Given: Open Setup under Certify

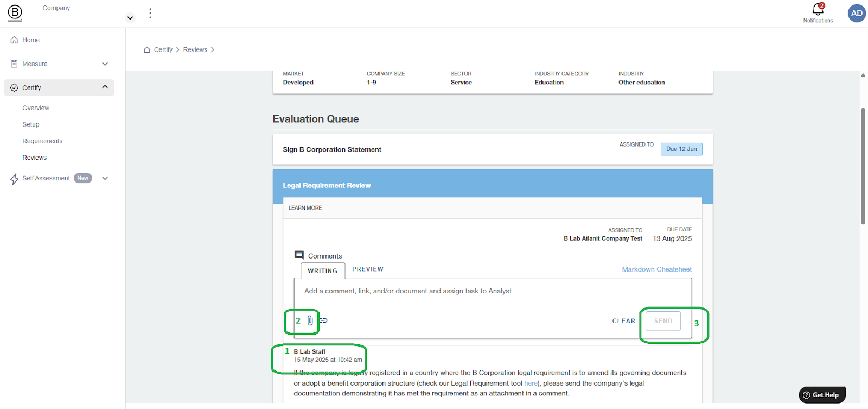Looking at the screenshot, I should 31,124.
